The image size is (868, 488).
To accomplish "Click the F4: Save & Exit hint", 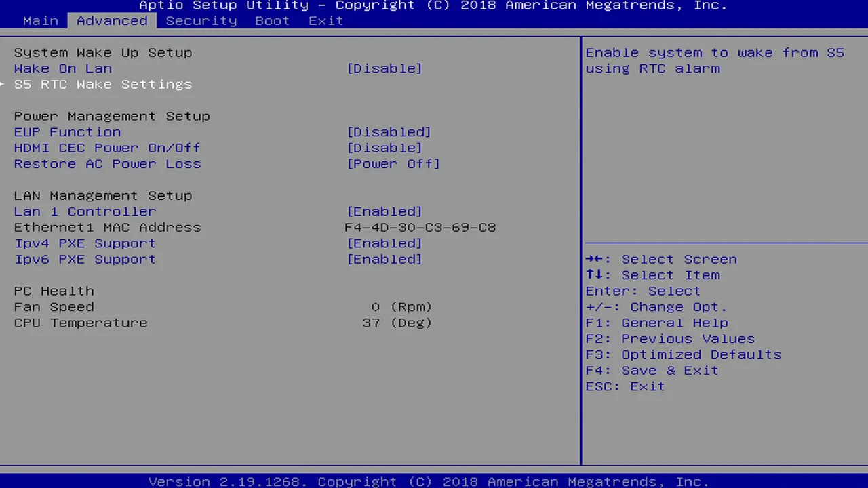I will click(652, 371).
